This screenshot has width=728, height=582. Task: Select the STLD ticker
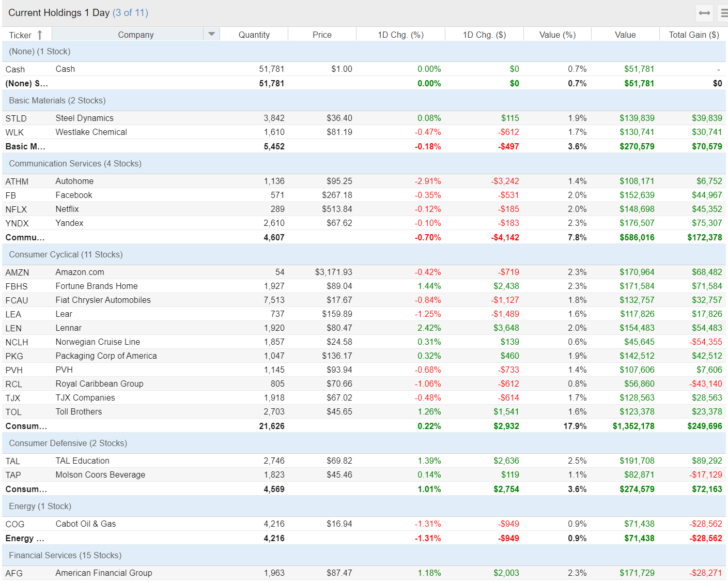16,118
